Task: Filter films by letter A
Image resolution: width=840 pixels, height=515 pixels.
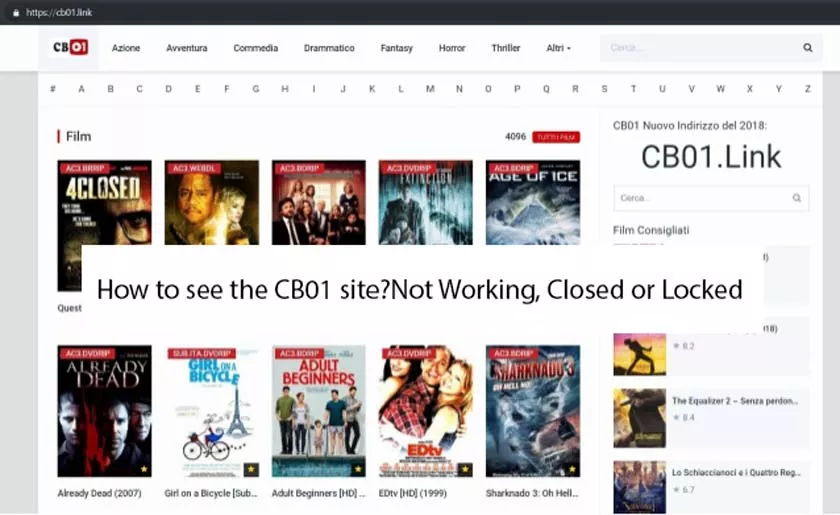Action: click(81, 89)
